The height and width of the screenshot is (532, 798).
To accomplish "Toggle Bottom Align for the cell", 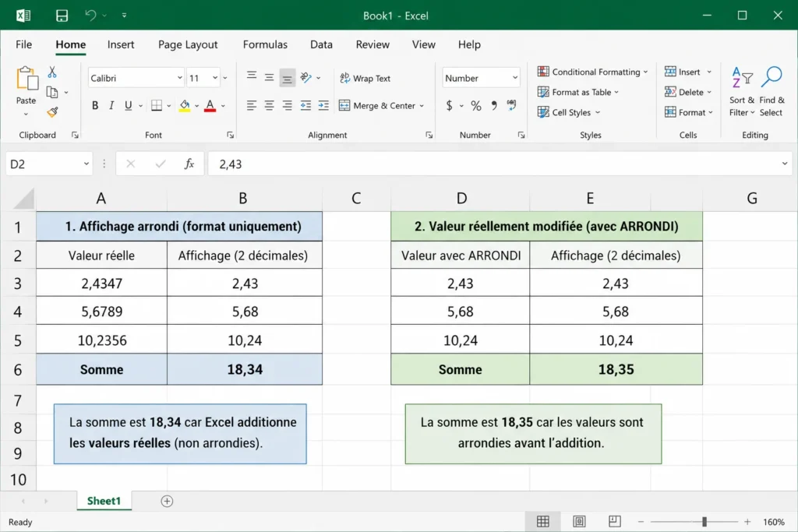I will (288, 78).
